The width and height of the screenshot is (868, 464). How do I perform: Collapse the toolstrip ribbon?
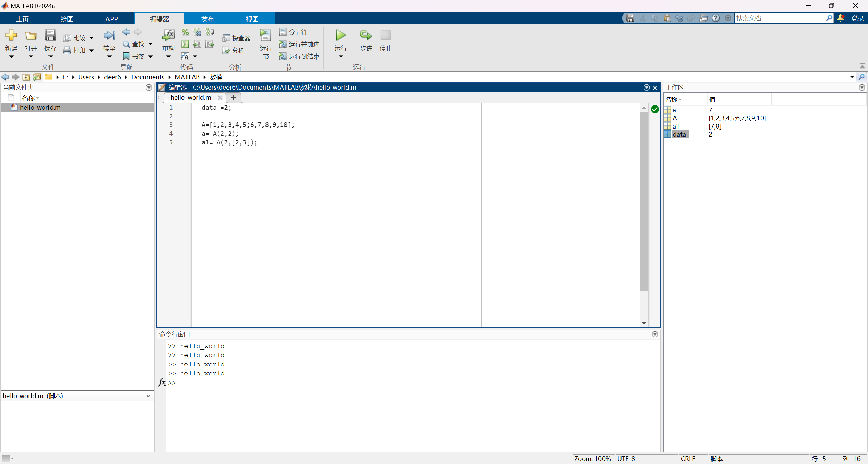862,65
